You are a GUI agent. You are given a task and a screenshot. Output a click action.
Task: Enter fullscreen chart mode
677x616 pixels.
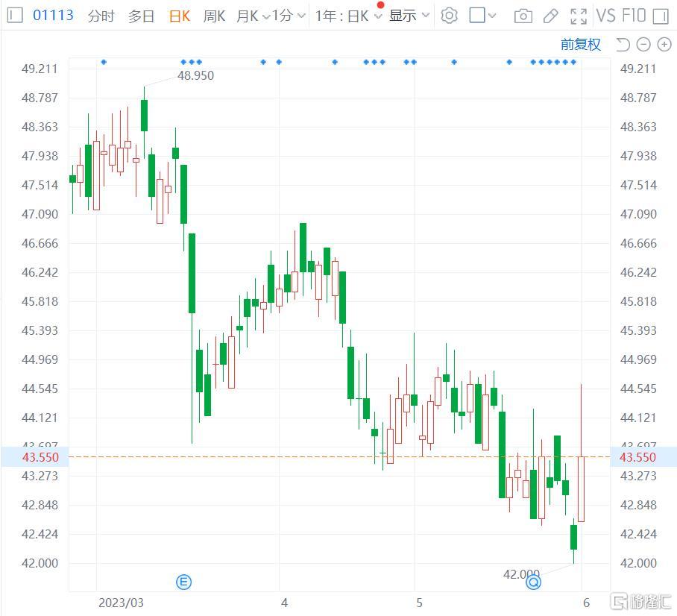click(579, 16)
